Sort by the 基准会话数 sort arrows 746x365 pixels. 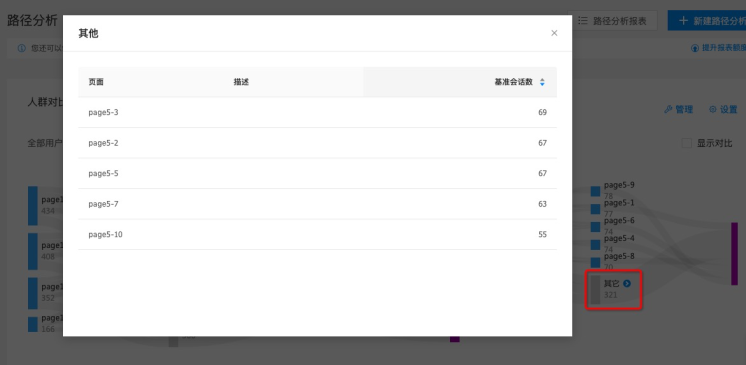click(542, 82)
